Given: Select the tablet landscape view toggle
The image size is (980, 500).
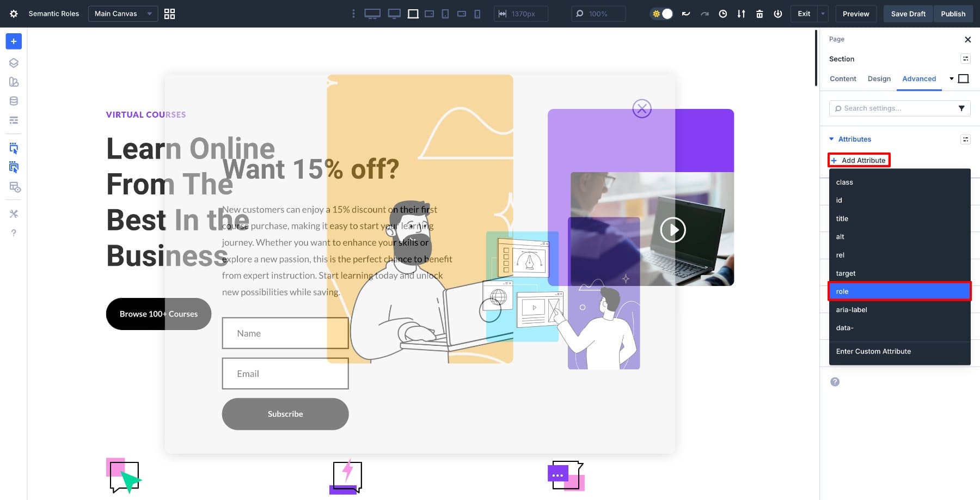Looking at the screenshot, I should click(430, 14).
